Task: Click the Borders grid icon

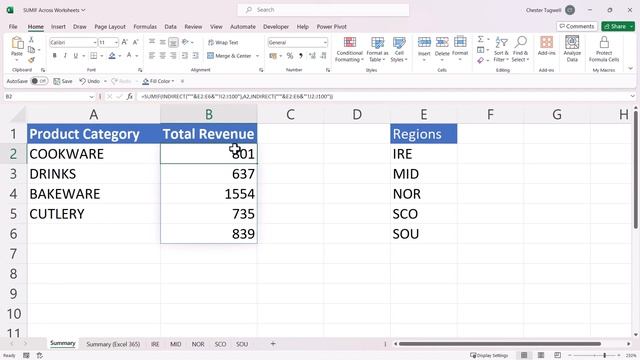Action: point(93,56)
